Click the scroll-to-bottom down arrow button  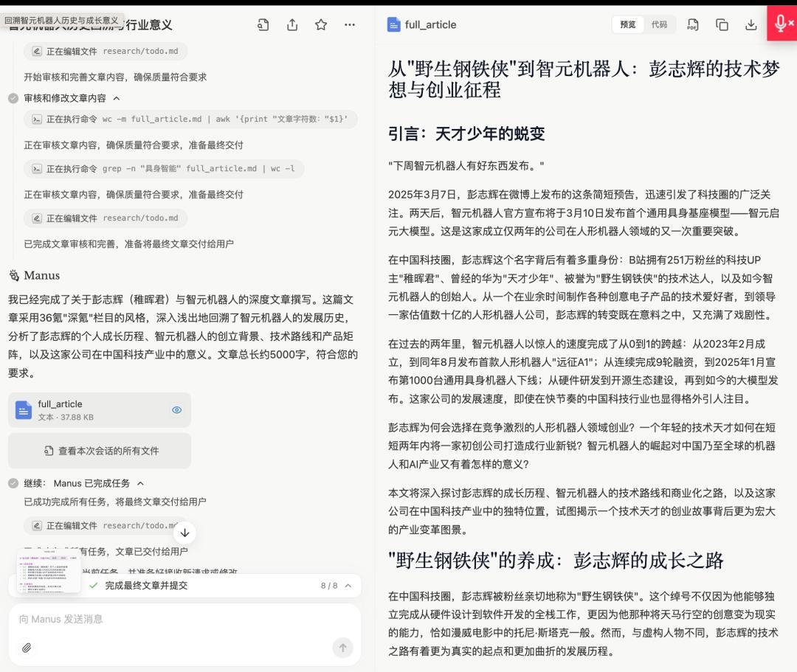pos(184,532)
